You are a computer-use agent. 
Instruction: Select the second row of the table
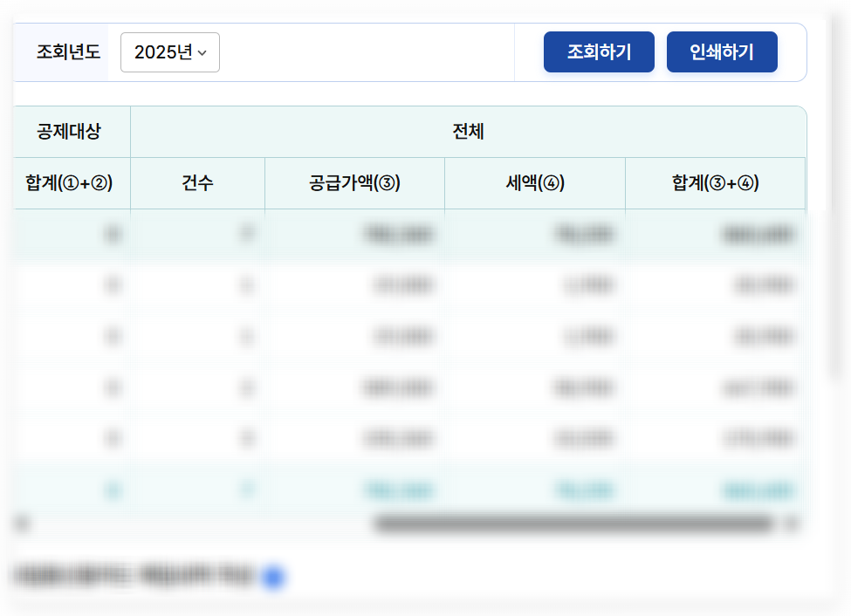tap(406, 284)
